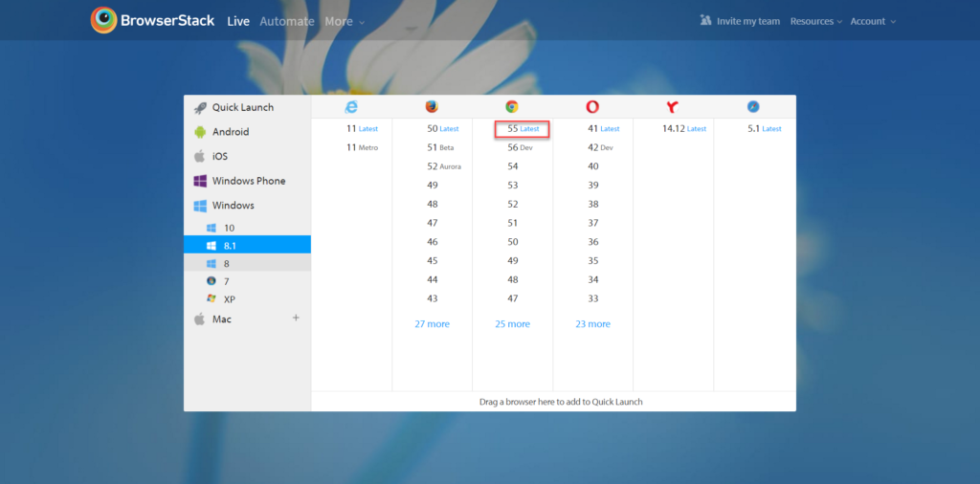Launch Opera version 33
Image resolution: width=980 pixels, height=484 pixels.
pyautogui.click(x=593, y=298)
